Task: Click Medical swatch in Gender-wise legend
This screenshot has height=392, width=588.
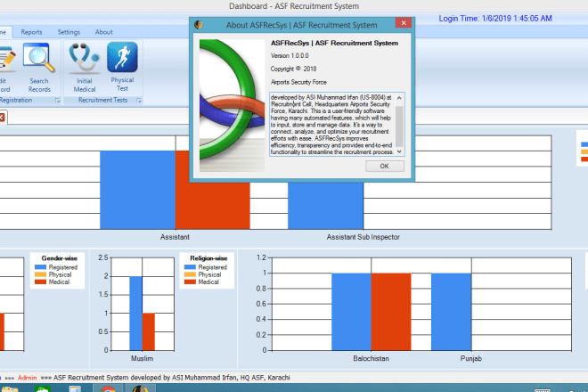Action: [40, 282]
